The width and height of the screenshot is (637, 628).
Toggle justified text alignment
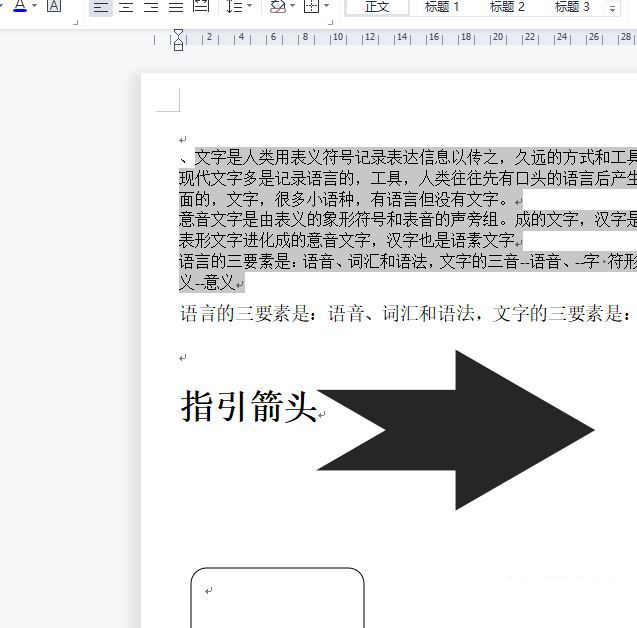coord(176,7)
